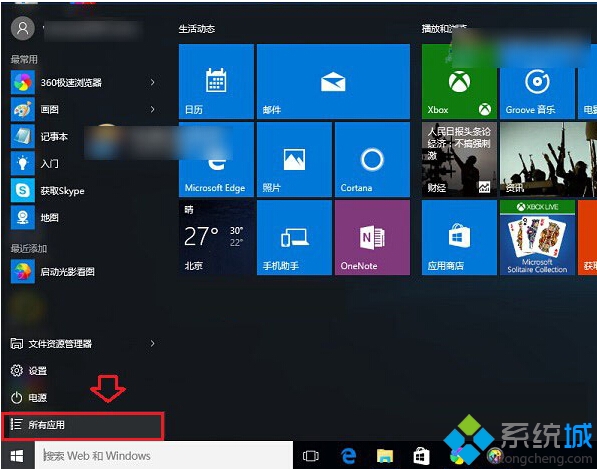
Task: Open the 应用商店 store tile
Action: click(459, 238)
